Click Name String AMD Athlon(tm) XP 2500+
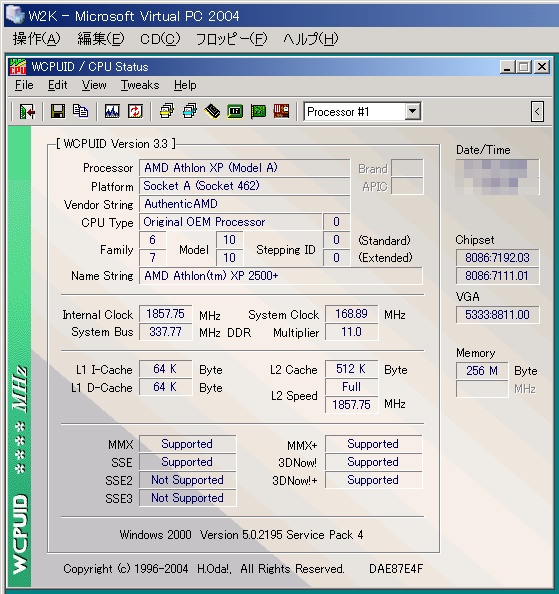The width and height of the screenshot is (559, 594). tap(281, 276)
